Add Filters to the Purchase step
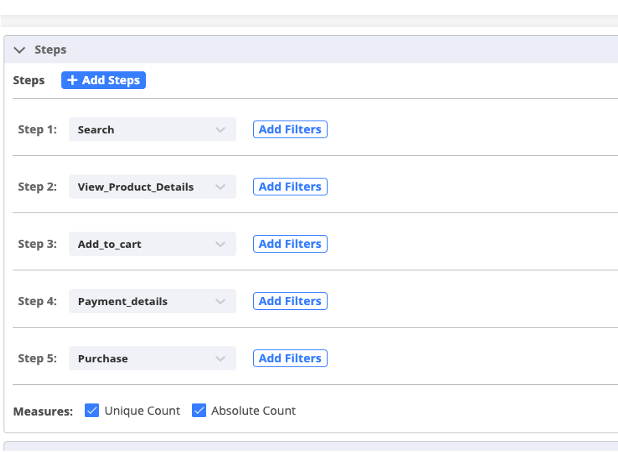The height and width of the screenshot is (452, 618). [290, 358]
